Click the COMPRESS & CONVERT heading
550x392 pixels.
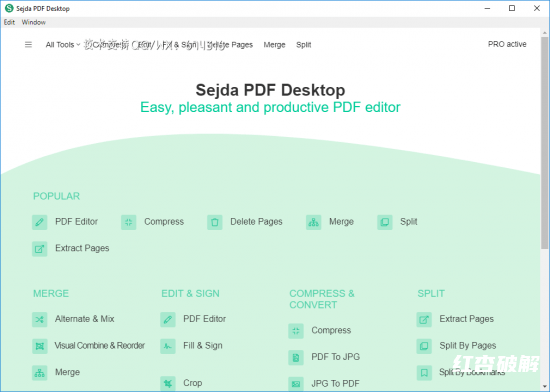coord(322,299)
